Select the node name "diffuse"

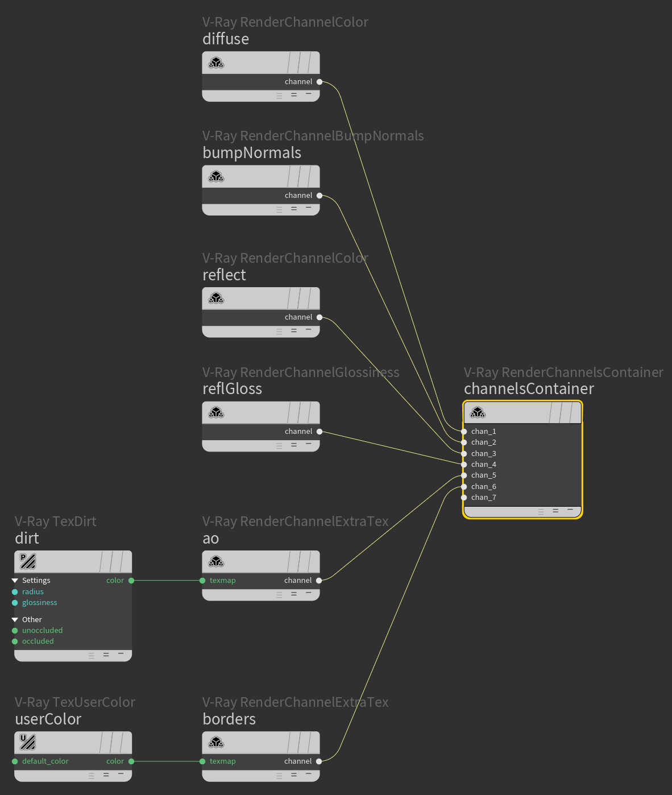click(x=226, y=39)
